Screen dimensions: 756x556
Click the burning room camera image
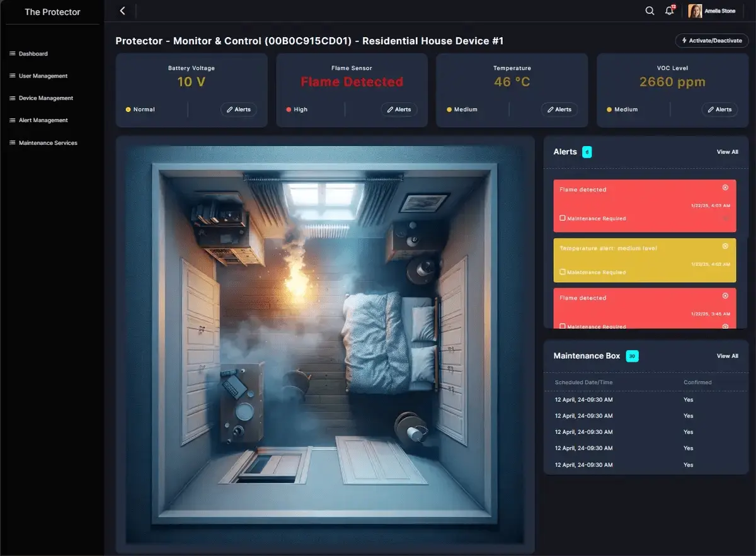coord(324,344)
